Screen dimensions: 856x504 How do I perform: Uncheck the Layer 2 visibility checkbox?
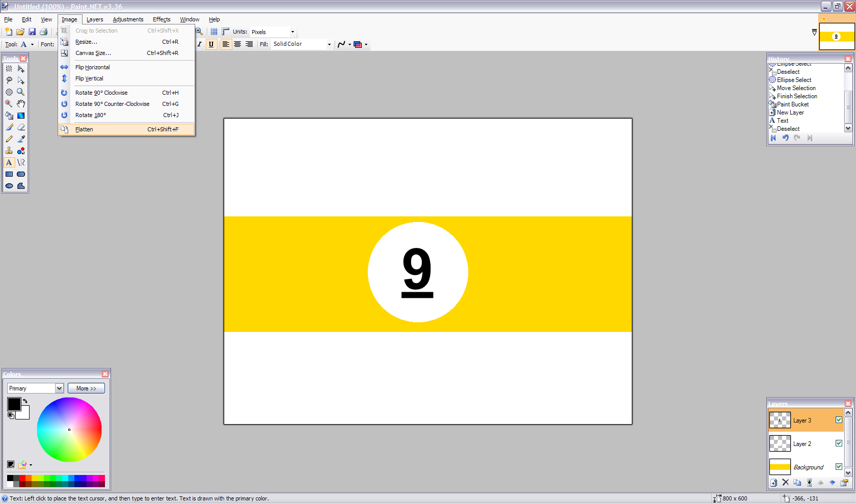pos(839,443)
